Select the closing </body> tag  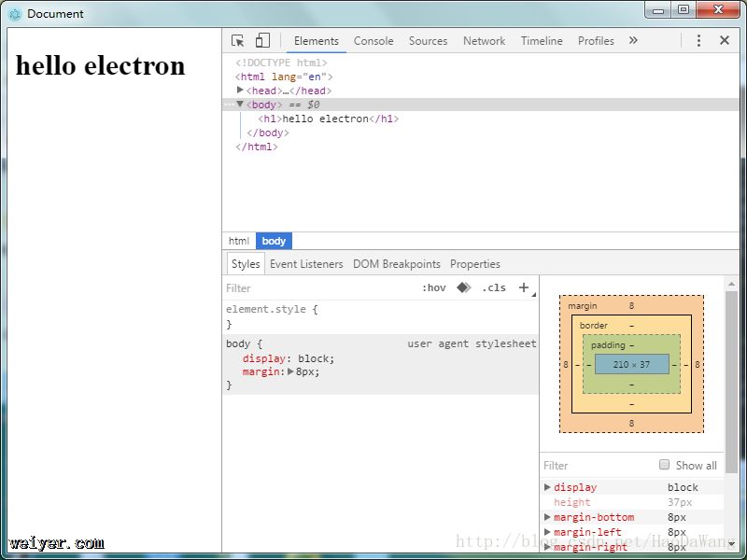[268, 133]
